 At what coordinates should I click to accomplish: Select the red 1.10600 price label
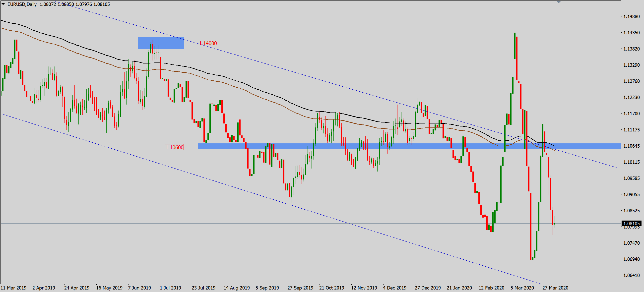click(x=175, y=147)
